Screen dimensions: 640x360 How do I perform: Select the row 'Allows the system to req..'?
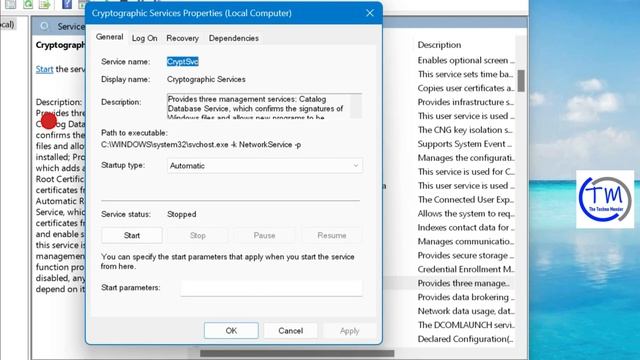point(465,213)
